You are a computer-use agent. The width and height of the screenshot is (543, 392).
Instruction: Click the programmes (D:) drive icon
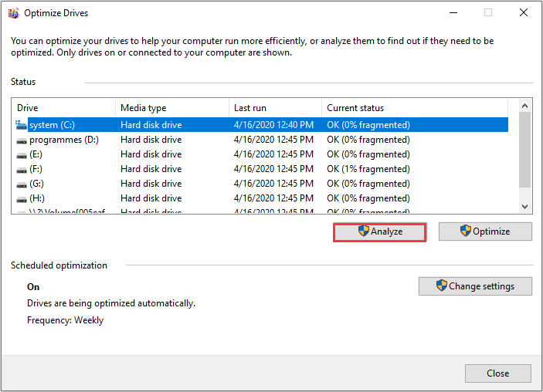[x=22, y=140]
